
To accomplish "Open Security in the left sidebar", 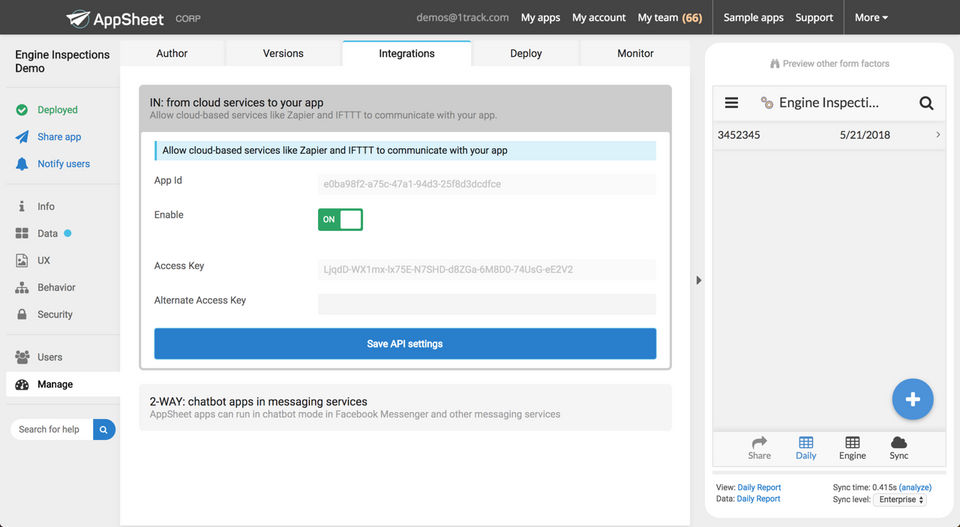I will [x=55, y=314].
